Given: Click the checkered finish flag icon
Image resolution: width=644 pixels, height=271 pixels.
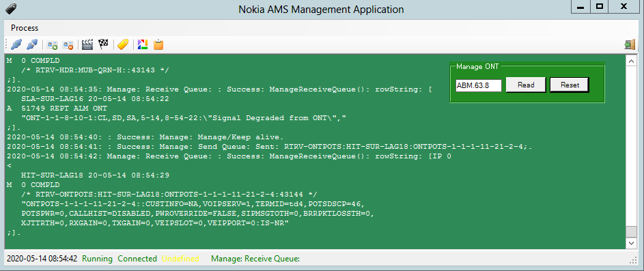Looking at the screenshot, I should pyautogui.click(x=103, y=44).
